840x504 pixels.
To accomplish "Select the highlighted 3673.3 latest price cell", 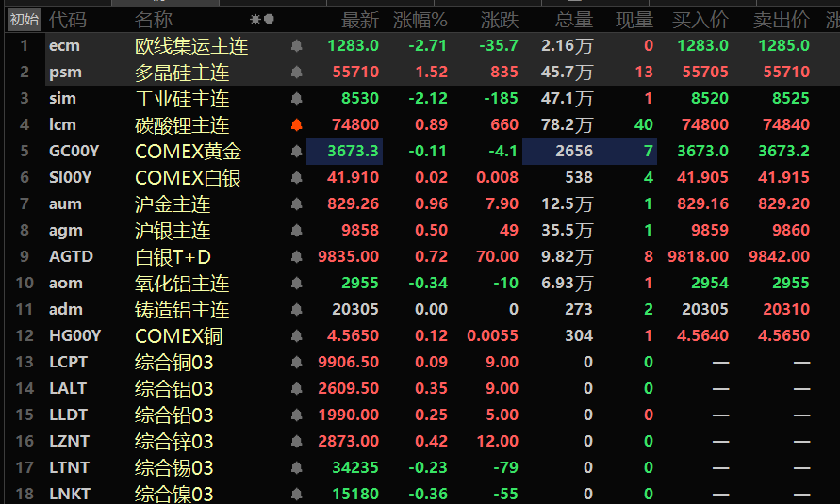I will (345, 151).
